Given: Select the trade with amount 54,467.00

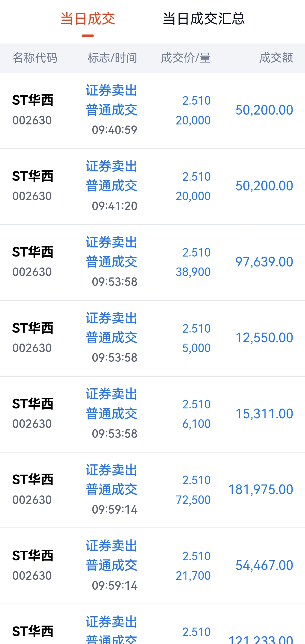Looking at the screenshot, I should tap(152, 566).
